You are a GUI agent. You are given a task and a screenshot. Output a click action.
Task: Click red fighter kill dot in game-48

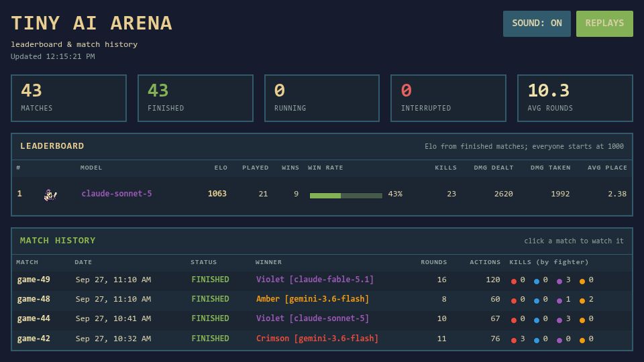(513, 301)
